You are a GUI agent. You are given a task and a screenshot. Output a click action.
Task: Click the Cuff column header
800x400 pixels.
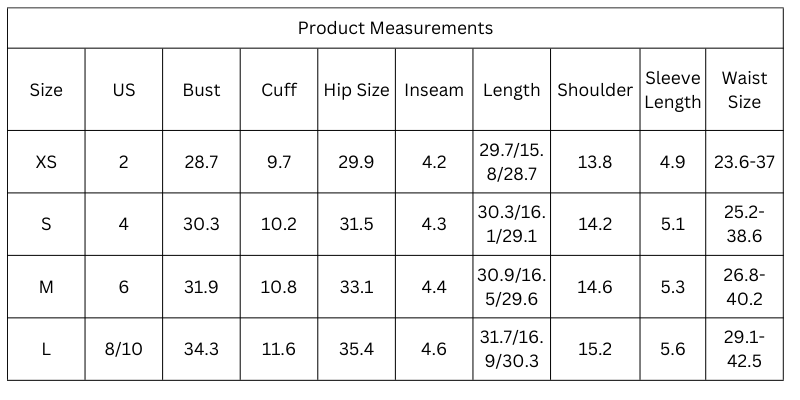tap(279, 90)
